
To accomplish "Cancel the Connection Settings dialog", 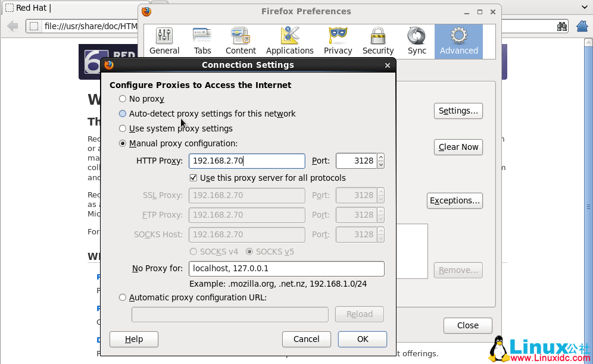I will click(307, 339).
